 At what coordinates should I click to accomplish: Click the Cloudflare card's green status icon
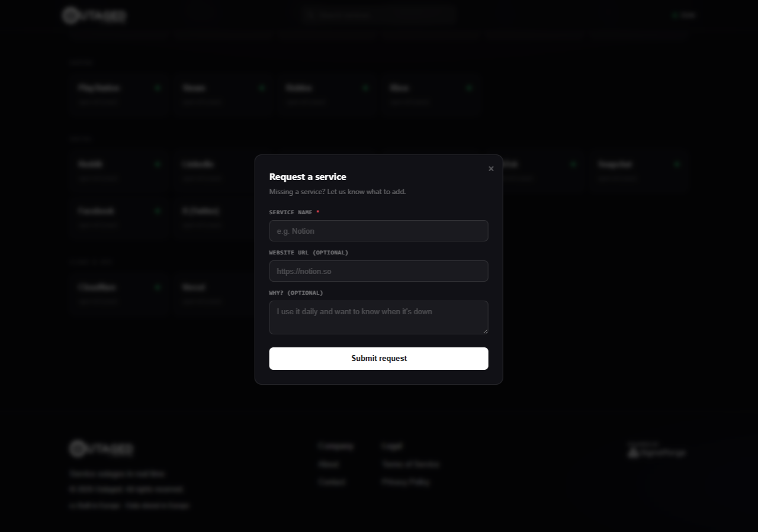click(x=158, y=287)
